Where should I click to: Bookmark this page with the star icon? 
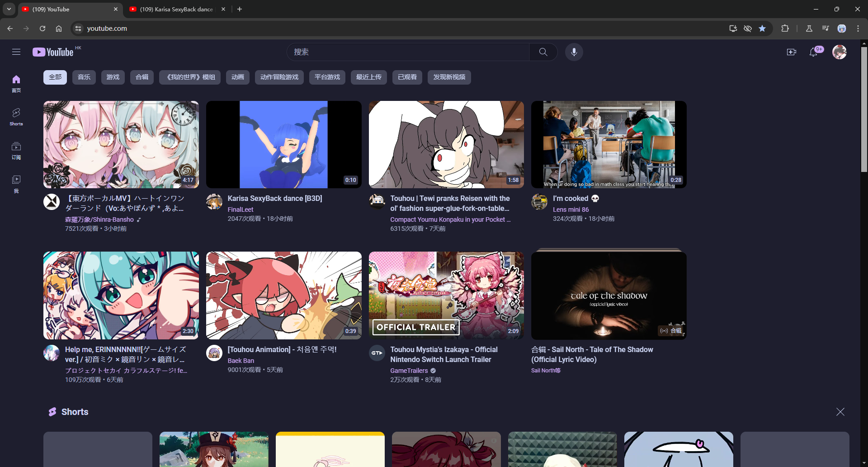(762, 29)
